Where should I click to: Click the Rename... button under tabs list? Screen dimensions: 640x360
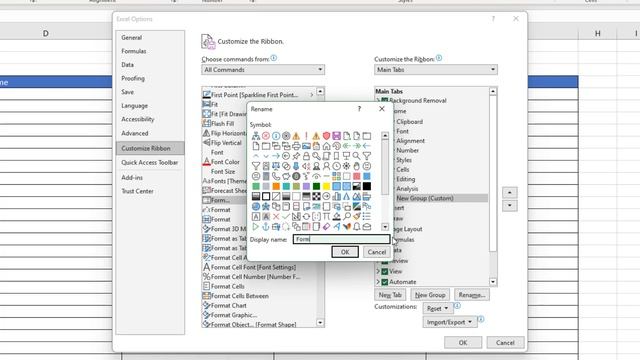pos(472,295)
